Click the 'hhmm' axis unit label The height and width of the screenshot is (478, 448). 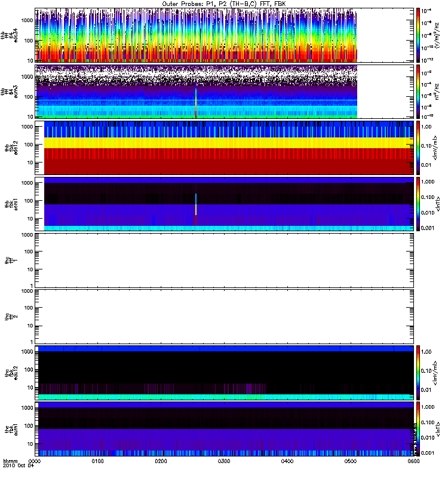(10, 461)
